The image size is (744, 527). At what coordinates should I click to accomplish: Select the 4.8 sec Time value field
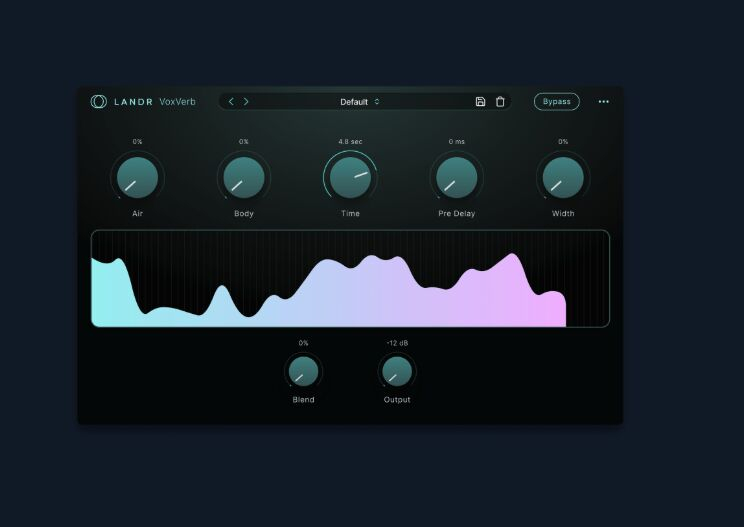(350, 142)
